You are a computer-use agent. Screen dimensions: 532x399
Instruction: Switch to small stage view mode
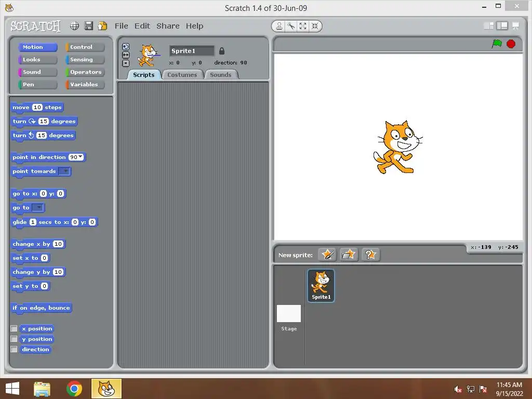click(x=489, y=26)
